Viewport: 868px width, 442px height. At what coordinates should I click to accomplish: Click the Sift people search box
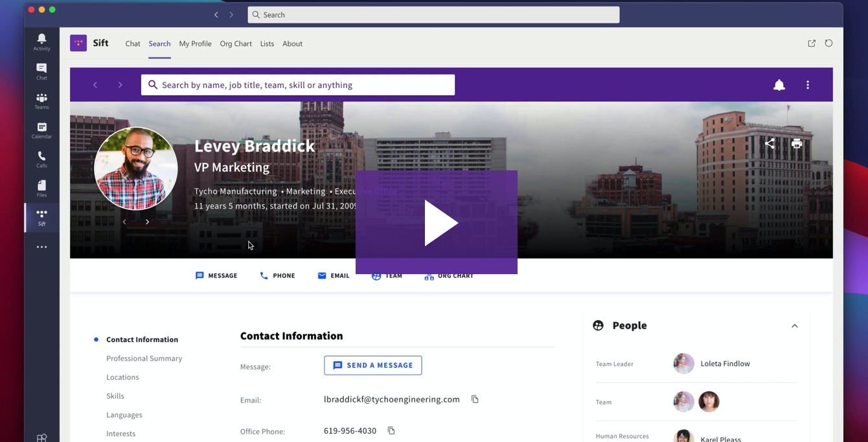pos(298,85)
